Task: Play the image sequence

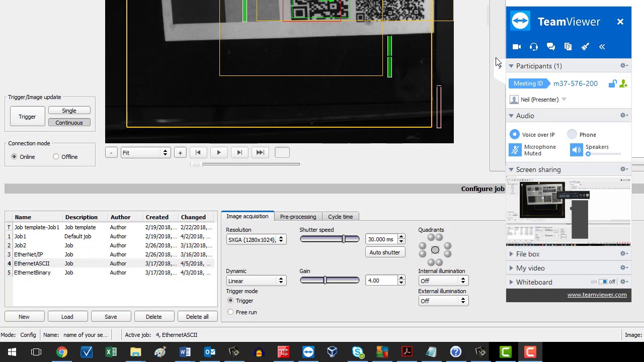Action: (x=219, y=152)
